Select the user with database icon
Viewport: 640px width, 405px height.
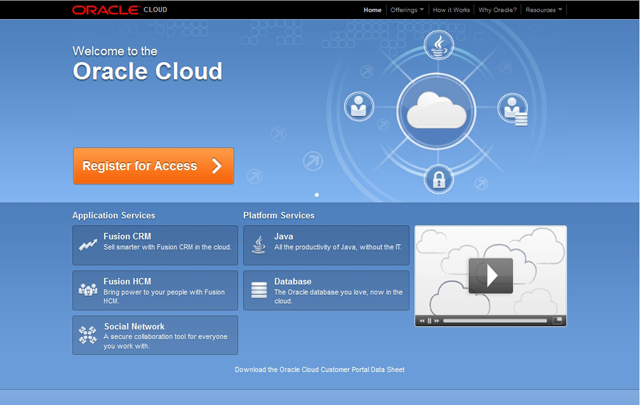point(513,109)
